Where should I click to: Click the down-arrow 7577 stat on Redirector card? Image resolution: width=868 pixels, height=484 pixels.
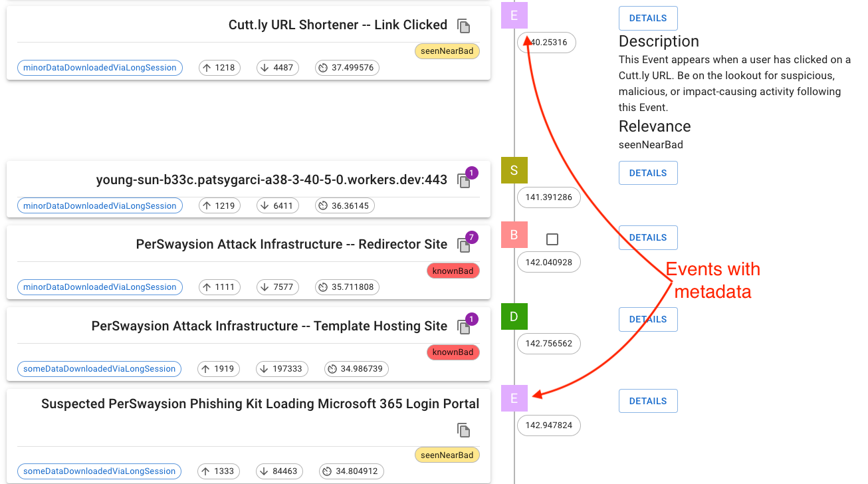[x=277, y=287]
